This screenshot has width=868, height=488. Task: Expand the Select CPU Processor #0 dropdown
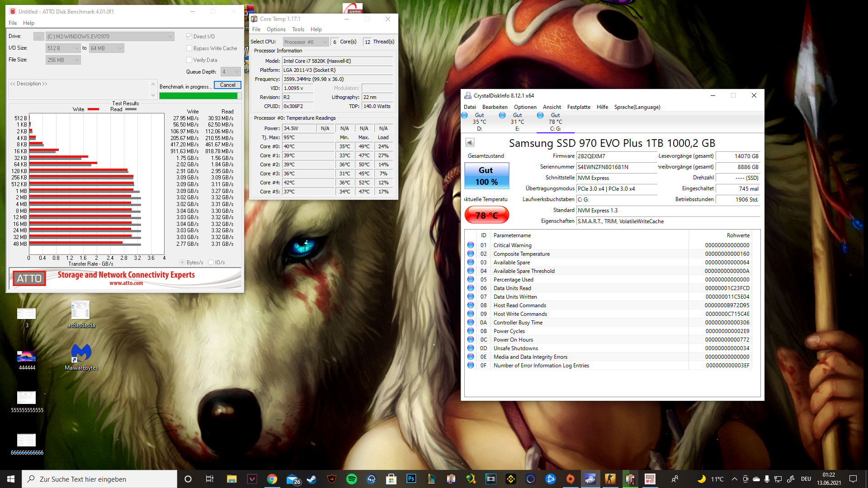tap(306, 42)
